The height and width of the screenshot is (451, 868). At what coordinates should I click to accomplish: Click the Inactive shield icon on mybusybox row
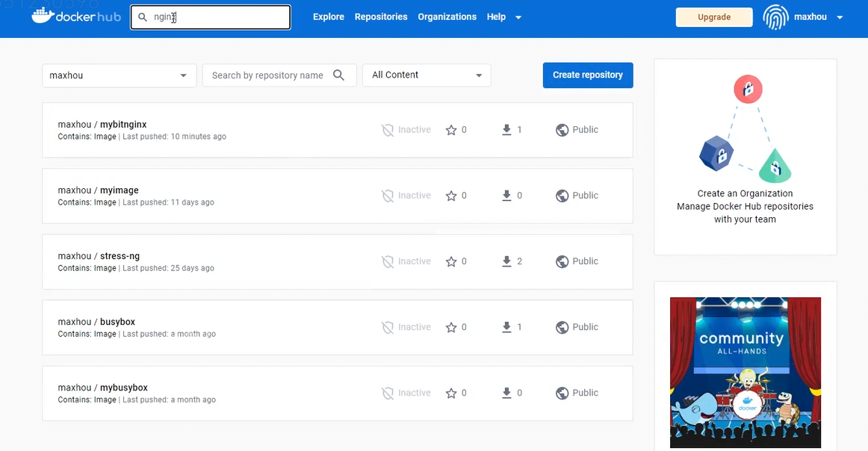pos(388,394)
